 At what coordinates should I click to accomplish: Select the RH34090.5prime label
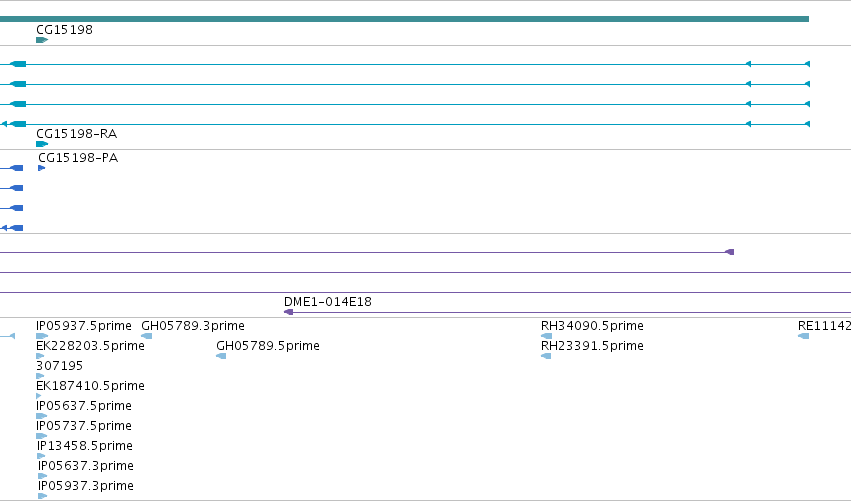click(x=592, y=326)
